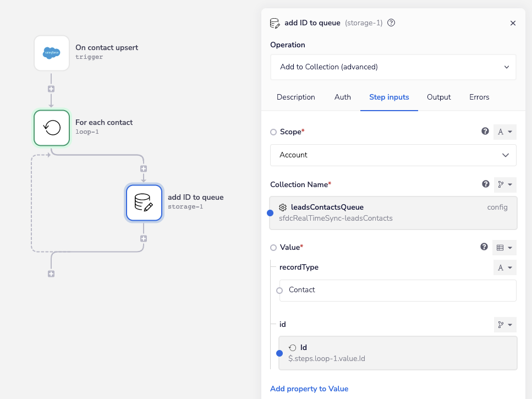The image size is (532, 399).
Task: Click the add ID to queue storage icon
Action: tap(144, 203)
